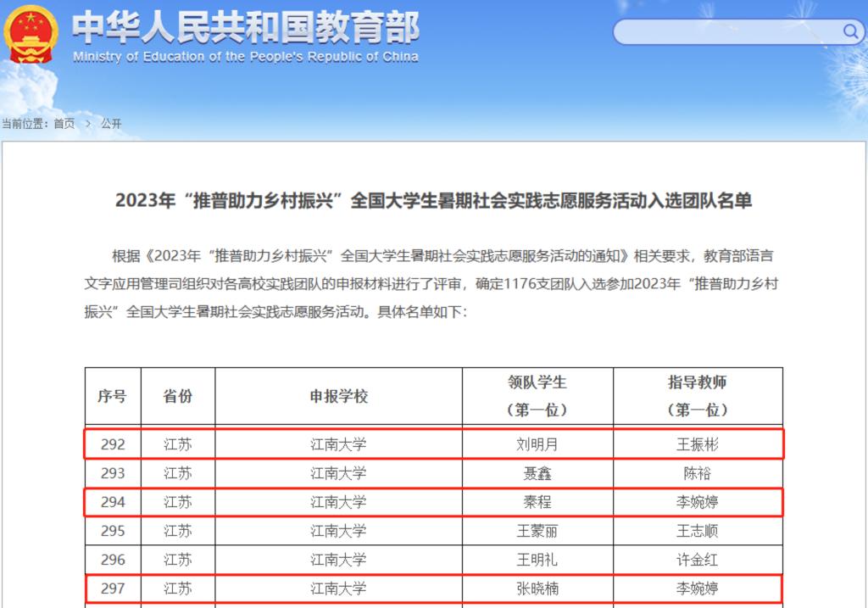Image resolution: width=868 pixels, height=608 pixels.
Task: Select teacher name 许金红 in row 296
Action: (697, 560)
